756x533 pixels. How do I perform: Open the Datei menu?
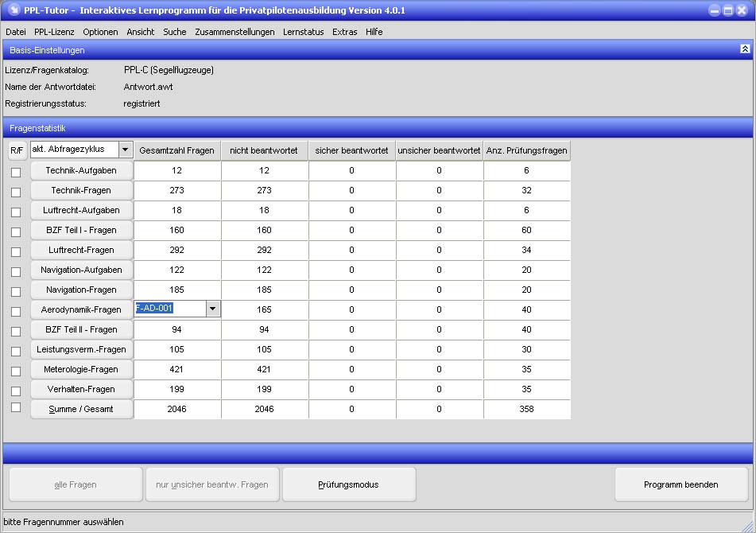[x=16, y=32]
